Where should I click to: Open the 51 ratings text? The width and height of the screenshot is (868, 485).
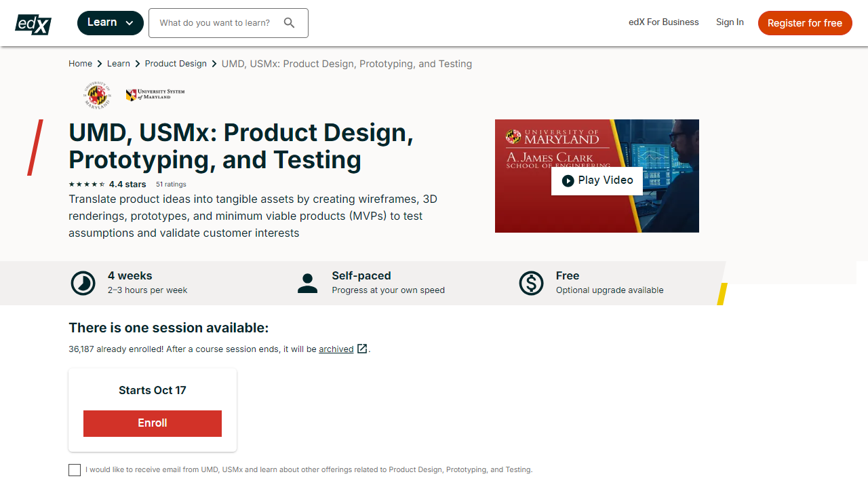click(x=171, y=185)
